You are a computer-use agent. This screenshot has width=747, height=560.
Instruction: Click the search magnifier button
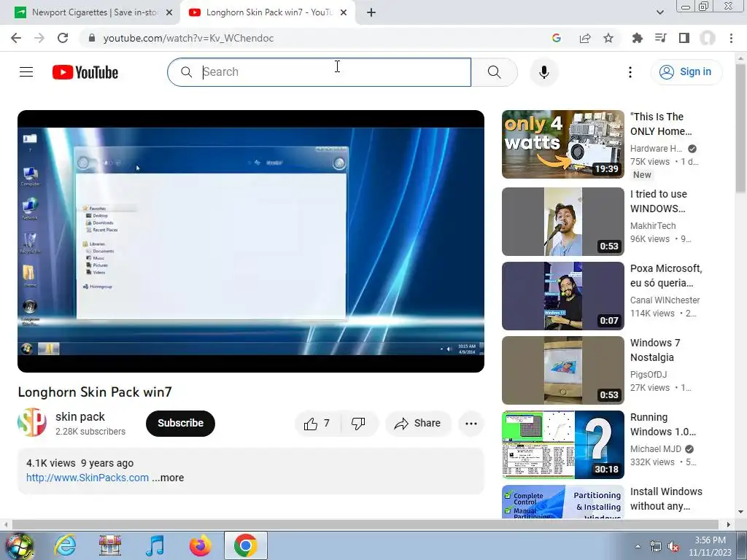[x=494, y=72]
